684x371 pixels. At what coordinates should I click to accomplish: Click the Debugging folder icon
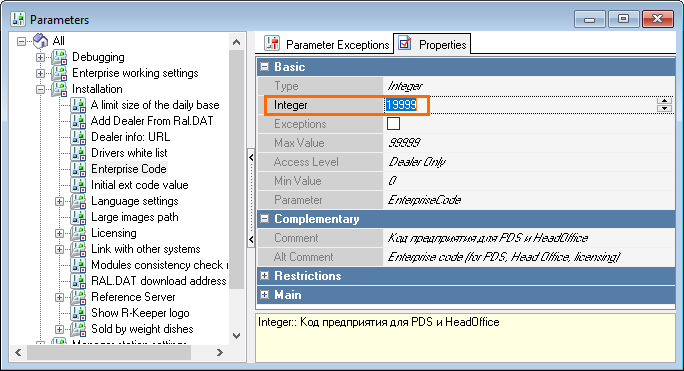click(59, 57)
